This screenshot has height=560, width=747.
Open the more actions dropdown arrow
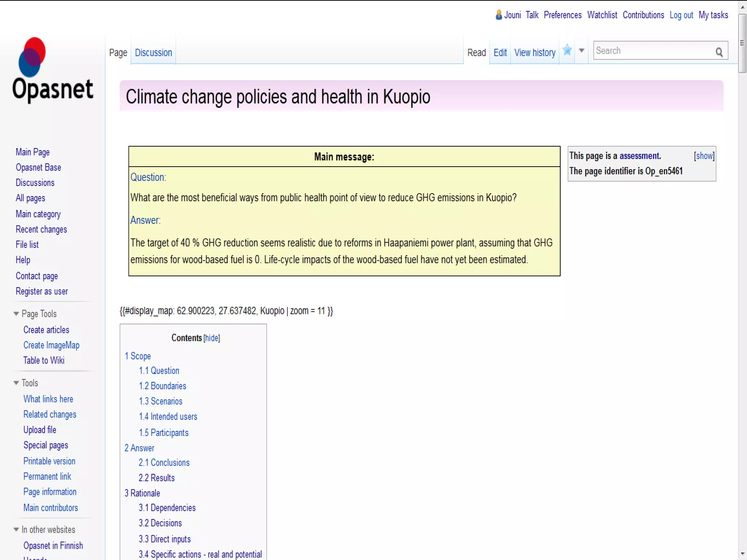581,51
